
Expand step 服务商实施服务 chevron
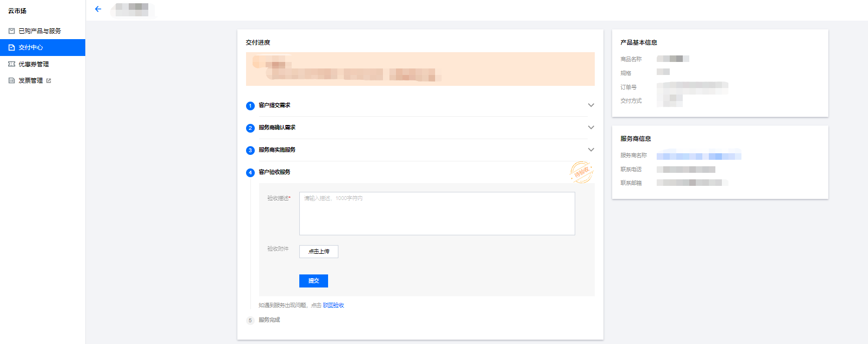pyautogui.click(x=591, y=149)
